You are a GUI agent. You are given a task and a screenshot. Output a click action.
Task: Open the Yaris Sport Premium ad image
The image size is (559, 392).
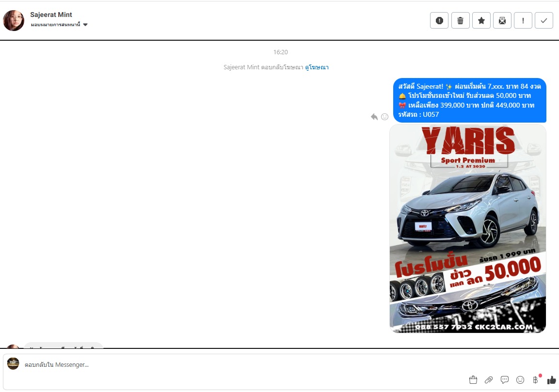468,228
